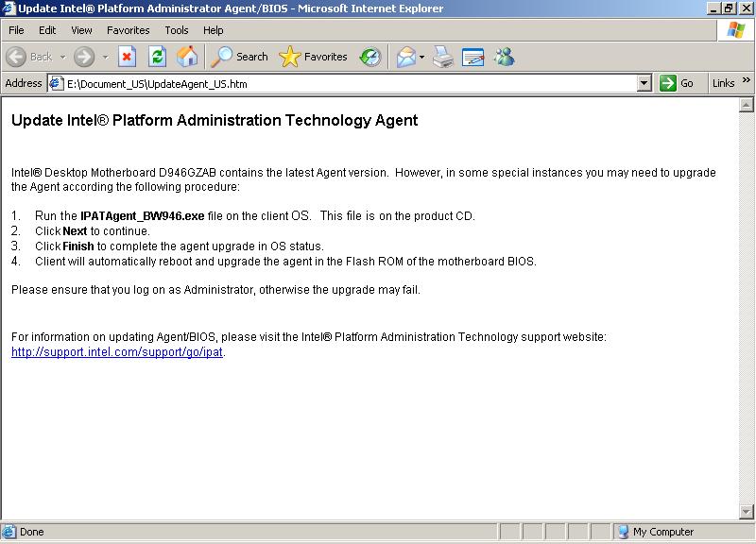Open the History pane icon
The height and width of the screenshot is (544, 756).
click(x=369, y=57)
